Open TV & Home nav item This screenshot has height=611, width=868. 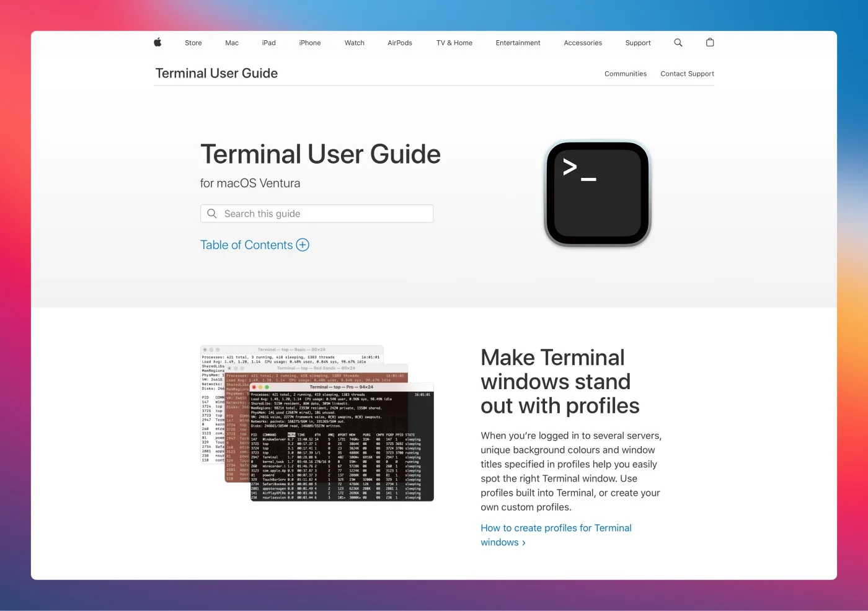click(x=454, y=43)
